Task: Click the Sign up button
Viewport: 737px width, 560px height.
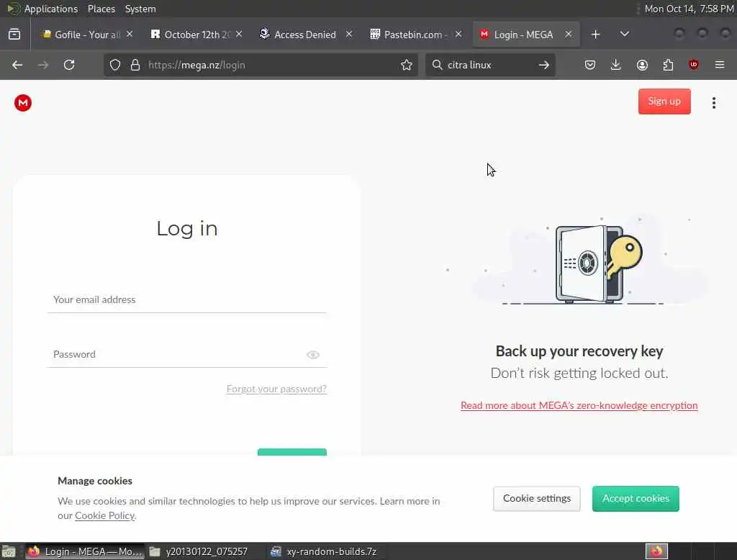Action: click(x=664, y=101)
